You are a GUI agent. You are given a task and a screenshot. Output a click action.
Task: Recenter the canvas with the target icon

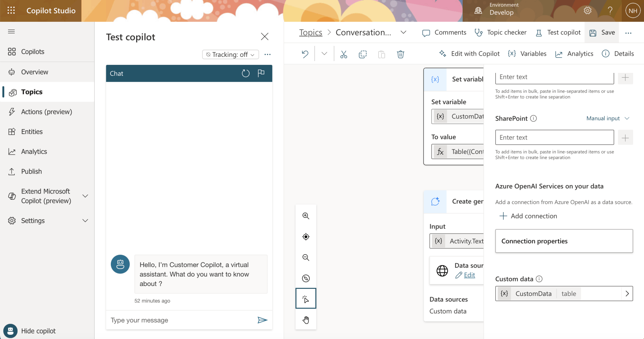point(306,237)
